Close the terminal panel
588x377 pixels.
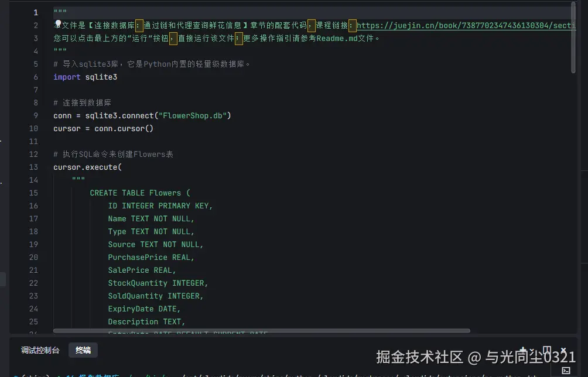pos(563,348)
